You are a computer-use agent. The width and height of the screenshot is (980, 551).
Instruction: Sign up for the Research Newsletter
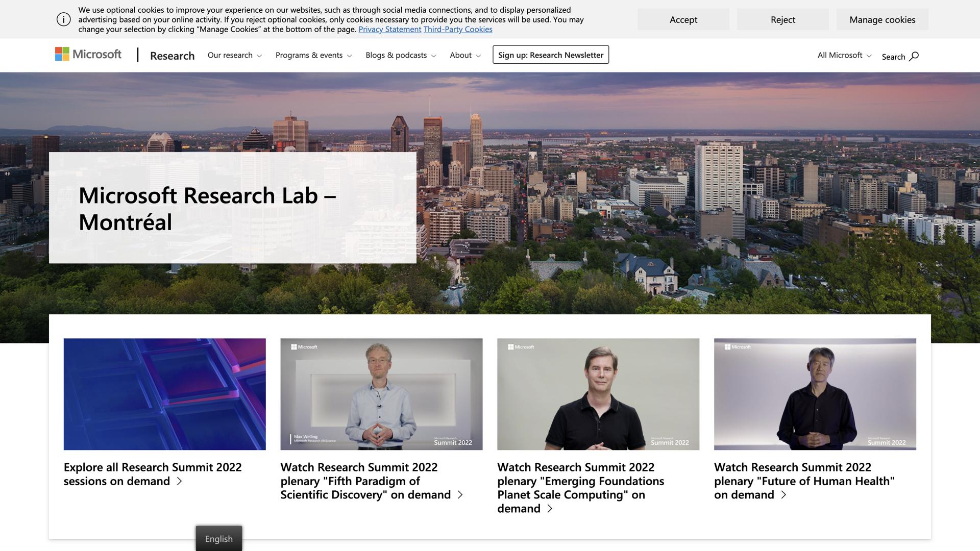[x=550, y=55]
